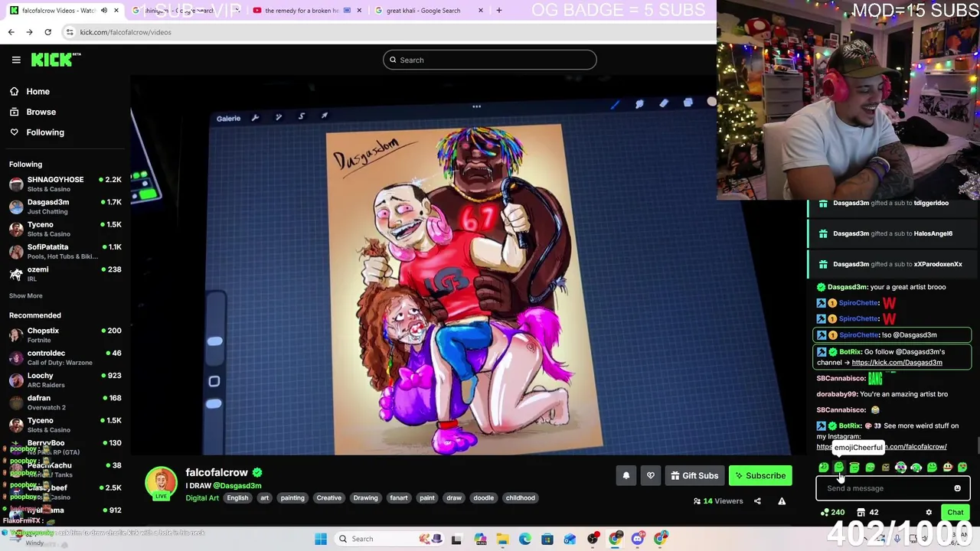
Task: Click the doodle tag
Action: click(x=483, y=498)
